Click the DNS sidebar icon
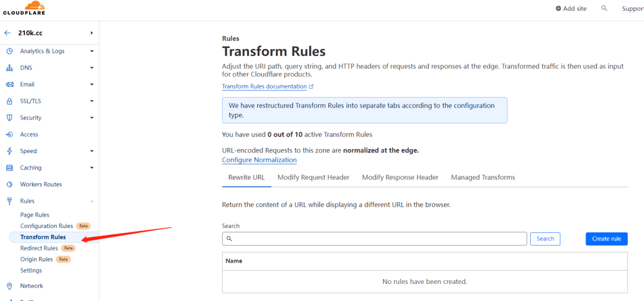The width and height of the screenshot is (644, 301). point(9,67)
